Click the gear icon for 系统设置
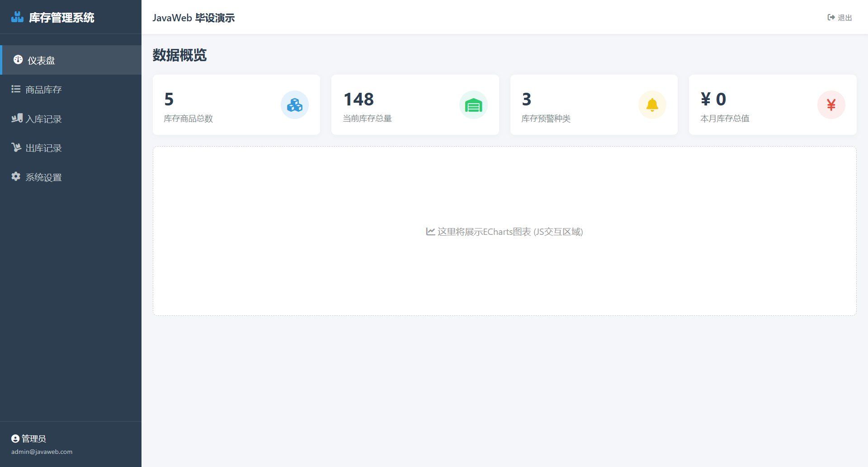 [16, 176]
